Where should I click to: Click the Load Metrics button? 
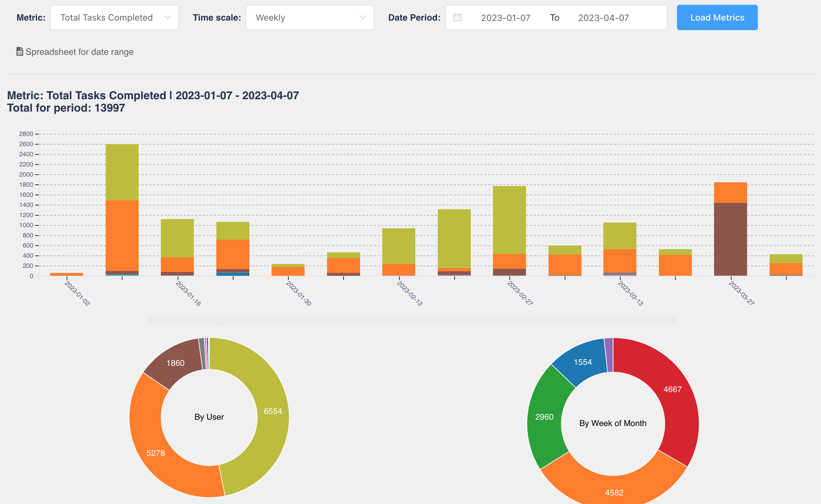(x=717, y=17)
